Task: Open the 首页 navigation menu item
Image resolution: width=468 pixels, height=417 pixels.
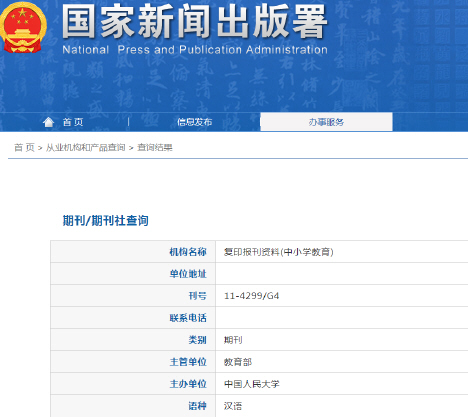Action: (x=73, y=122)
